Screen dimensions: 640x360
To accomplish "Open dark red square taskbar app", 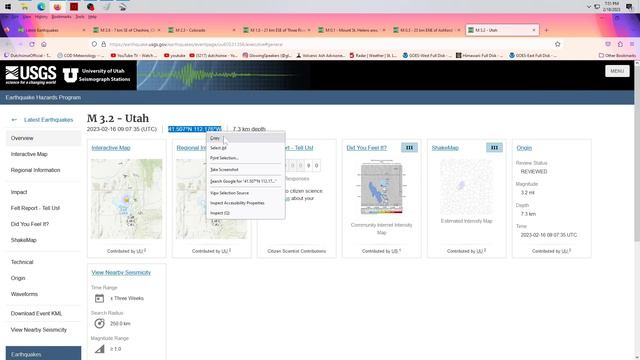I will click(x=74, y=7).
